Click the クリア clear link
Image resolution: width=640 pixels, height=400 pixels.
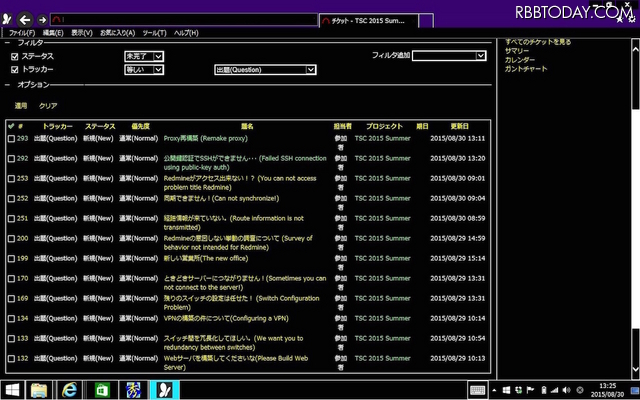[x=48, y=106]
